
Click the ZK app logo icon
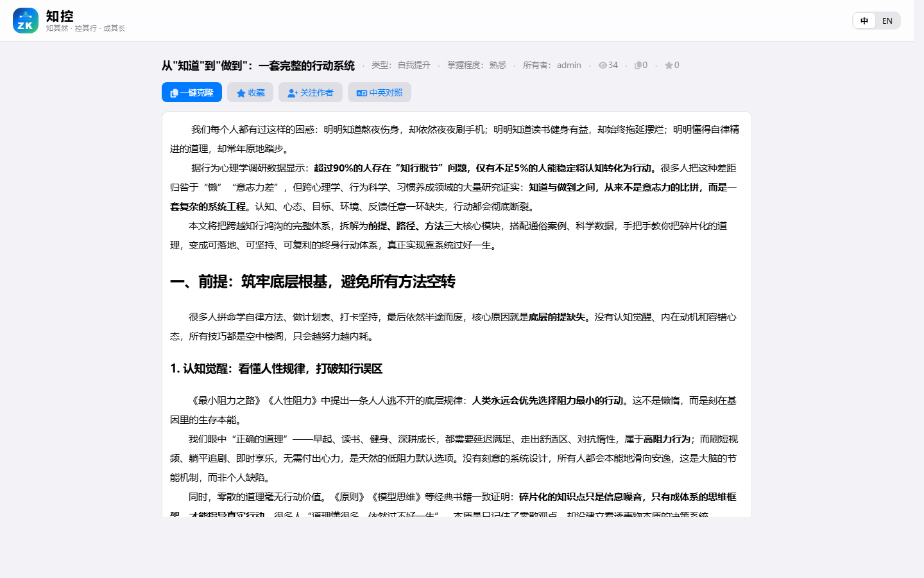point(26,21)
